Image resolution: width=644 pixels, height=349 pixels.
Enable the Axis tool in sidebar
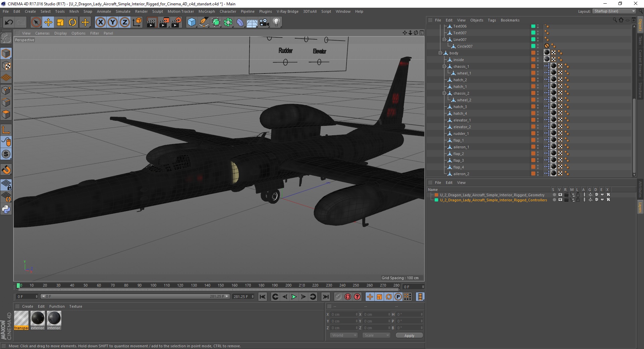tap(6, 130)
